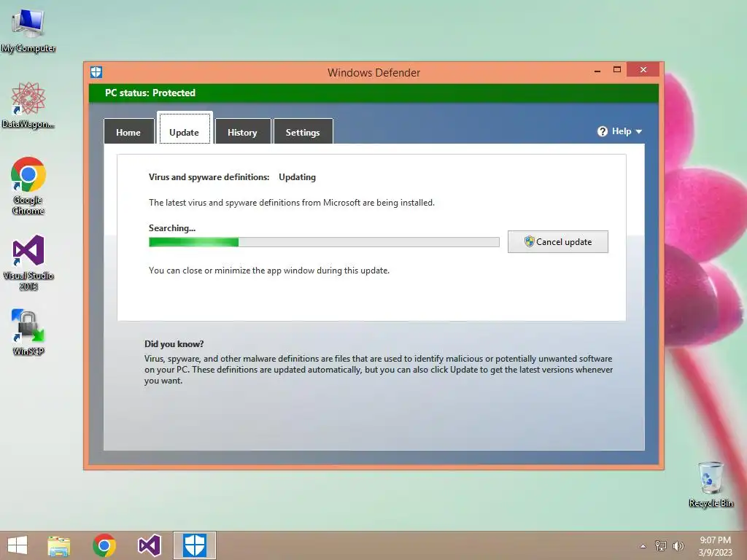Image resolution: width=747 pixels, height=560 pixels.
Task: Open the volume speaker icon in the tray
Action: coord(678,545)
